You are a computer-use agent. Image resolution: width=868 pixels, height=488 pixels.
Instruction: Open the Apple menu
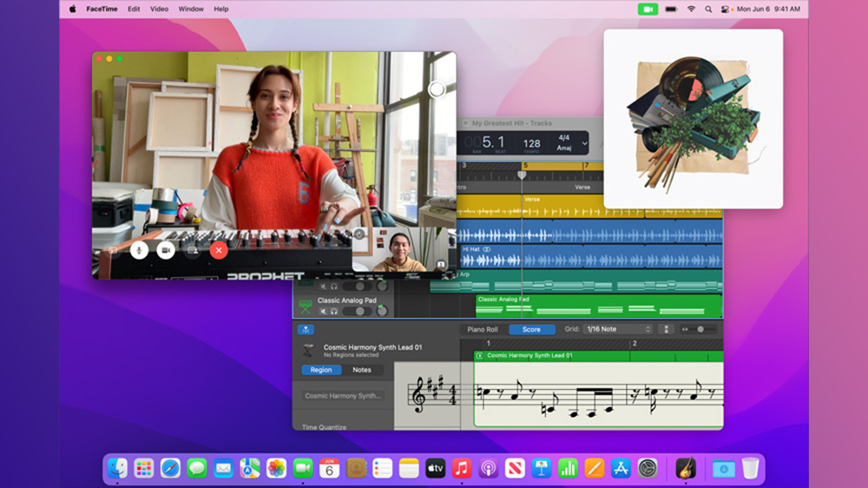click(73, 9)
